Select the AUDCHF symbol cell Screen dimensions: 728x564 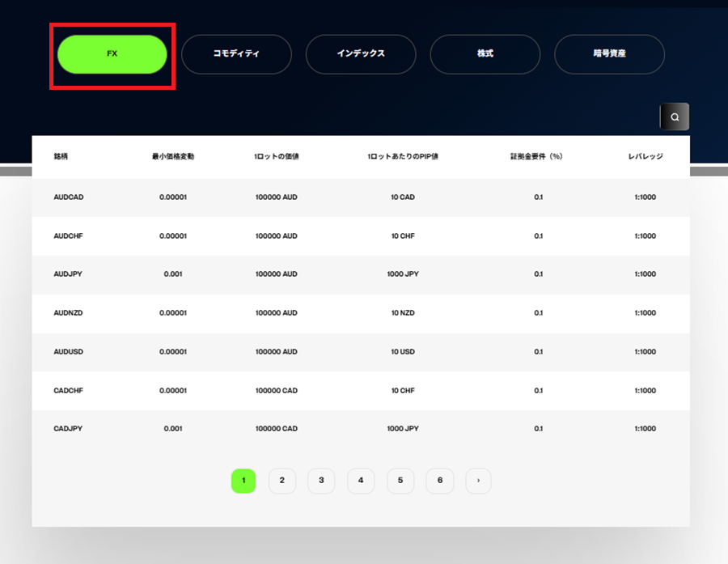68,236
